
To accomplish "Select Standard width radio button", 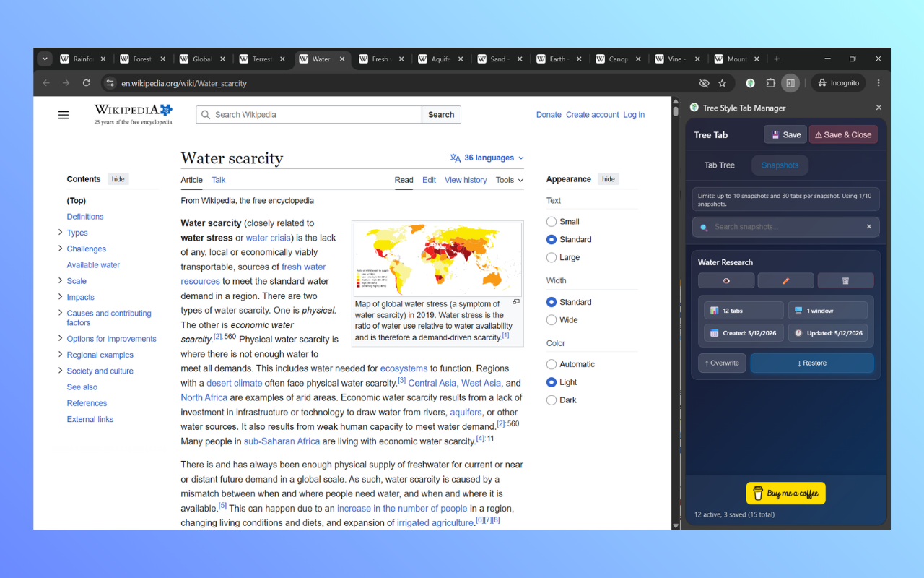I will point(552,302).
